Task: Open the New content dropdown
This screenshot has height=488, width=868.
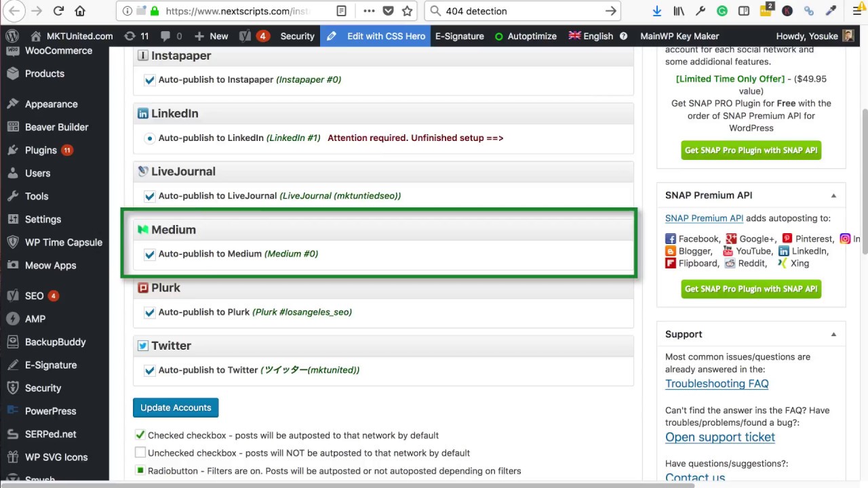Action: click(211, 36)
